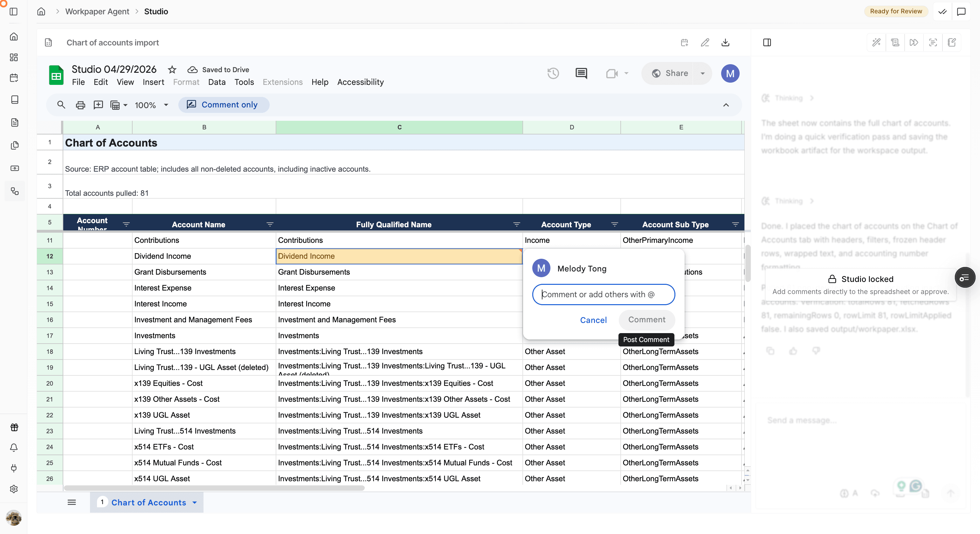Image resolution: width=980 pixels, height=534 pixels.
Task: Download the Chart of accounts import file
Action: pyautogui.click(x=726, y=43)
